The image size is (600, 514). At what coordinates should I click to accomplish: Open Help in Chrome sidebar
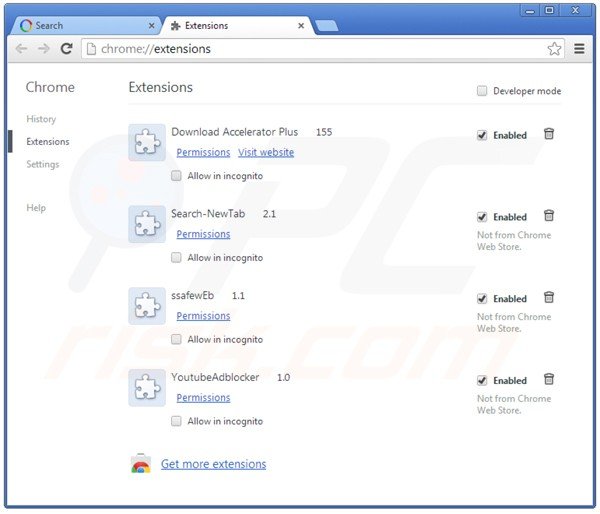[36, 208]
